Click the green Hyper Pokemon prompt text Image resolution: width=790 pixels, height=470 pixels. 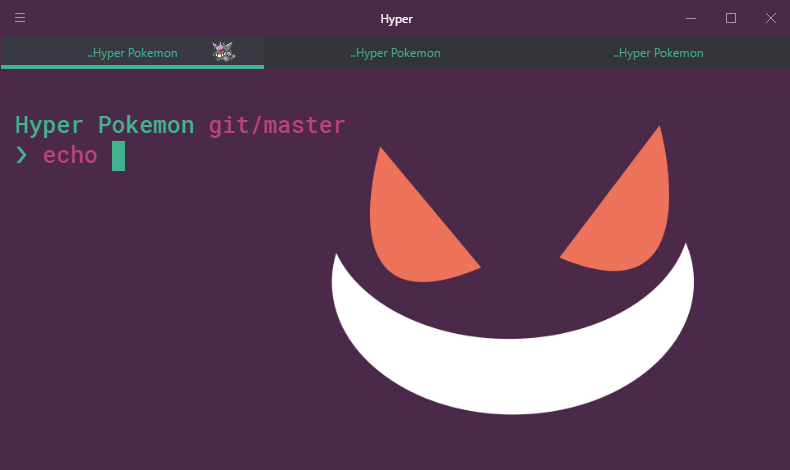click(104, 125)
